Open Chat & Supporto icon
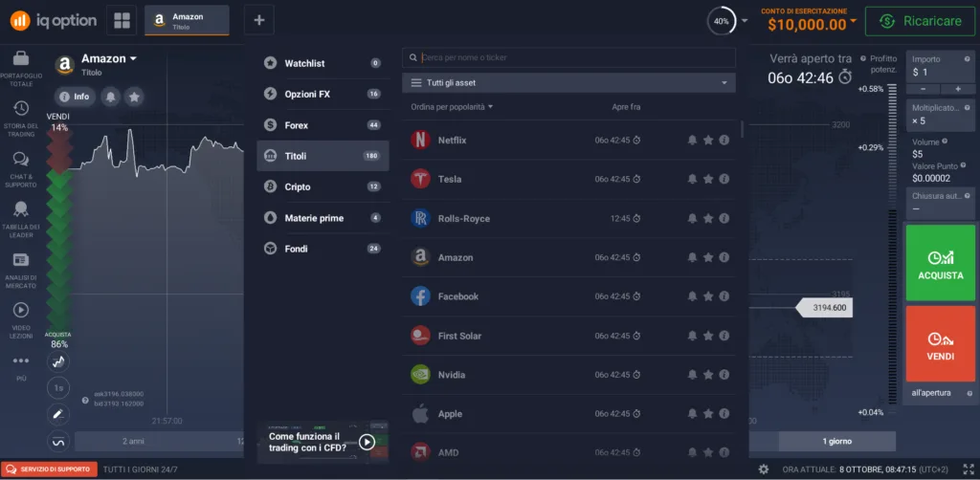 [21, 159]
